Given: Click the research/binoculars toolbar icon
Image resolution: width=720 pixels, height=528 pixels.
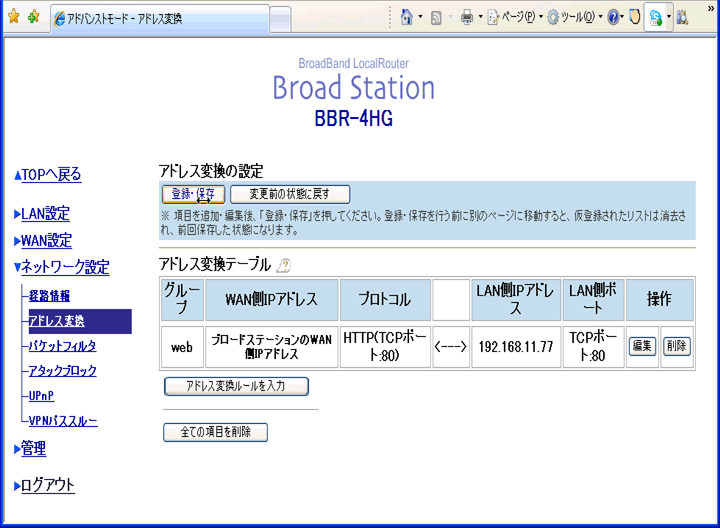Looking at the screenshot, I should click(682, 17).
